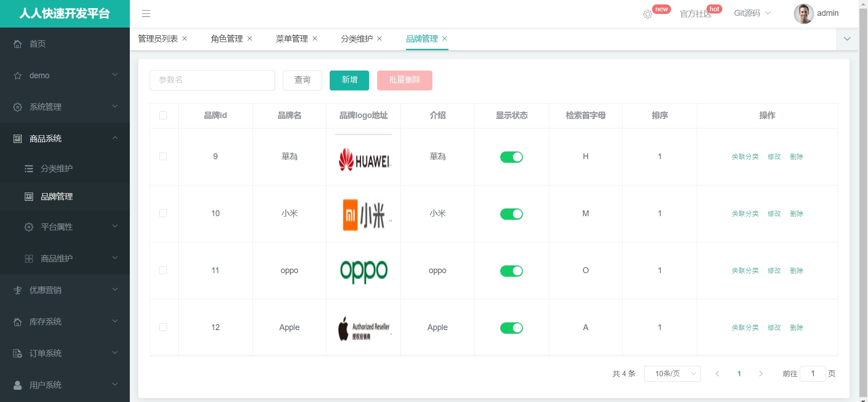Toggle display status switch for oppo
The height and width of the screenshot is (402, 868).
coord(512,271)
